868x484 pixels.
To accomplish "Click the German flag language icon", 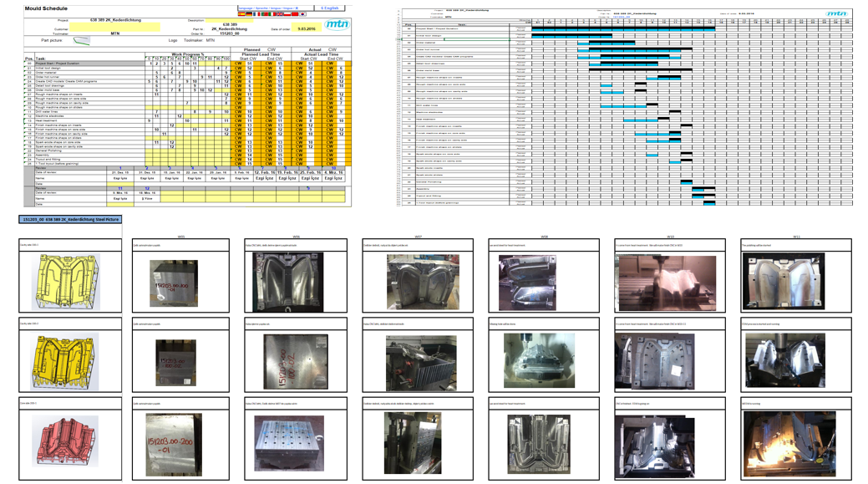I will (x=249, y=14).
